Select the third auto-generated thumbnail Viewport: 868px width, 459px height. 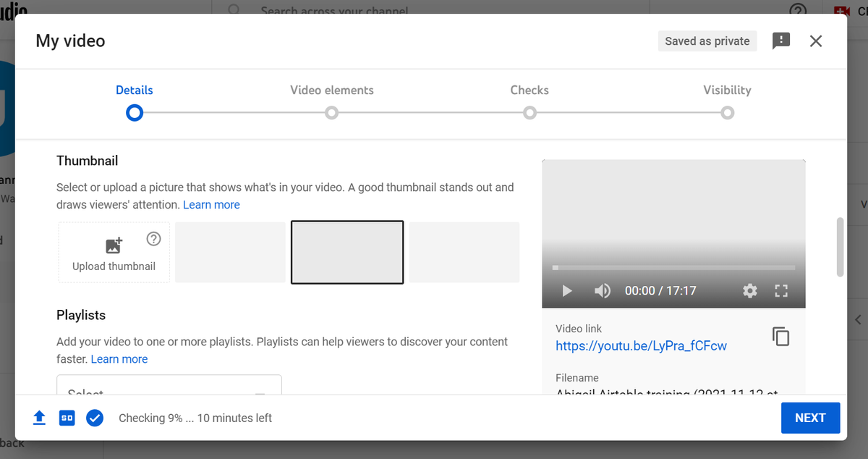point(464,252)
